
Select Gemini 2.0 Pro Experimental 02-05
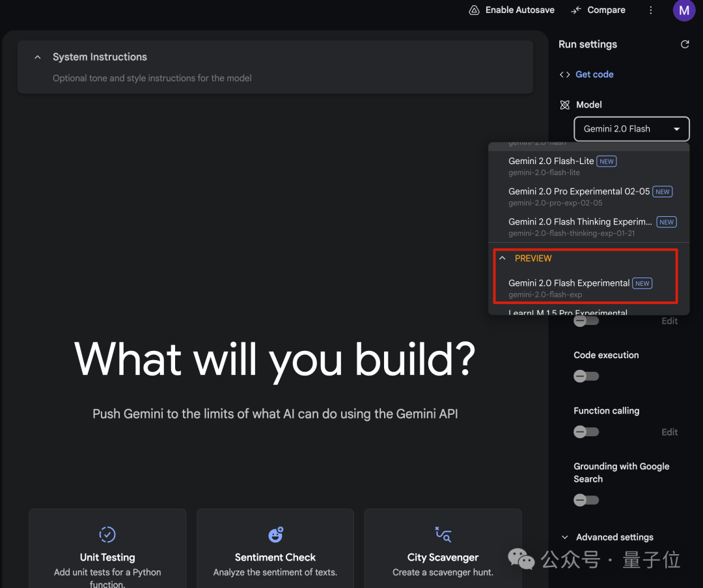pyautogui.click(x=588, y=197)
